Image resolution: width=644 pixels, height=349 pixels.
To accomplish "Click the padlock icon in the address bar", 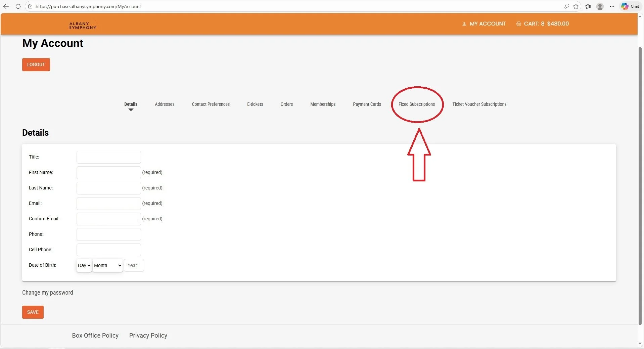I will 30,6.
